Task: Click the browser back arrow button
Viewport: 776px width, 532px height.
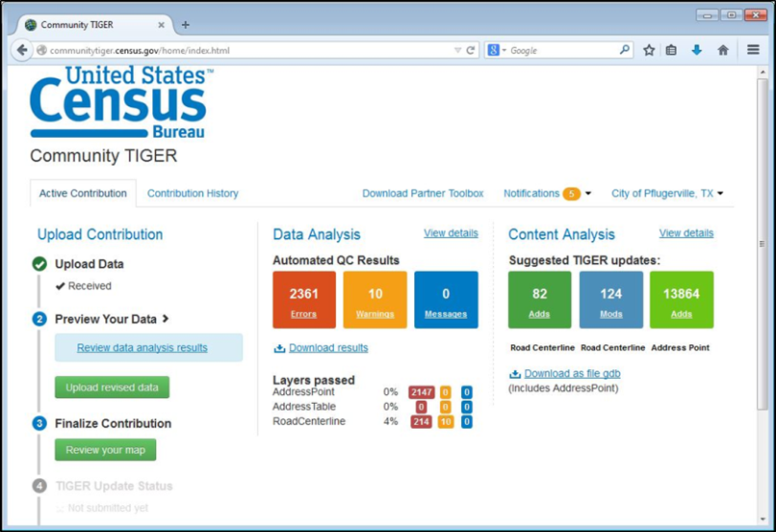Action: coord(22,50)
